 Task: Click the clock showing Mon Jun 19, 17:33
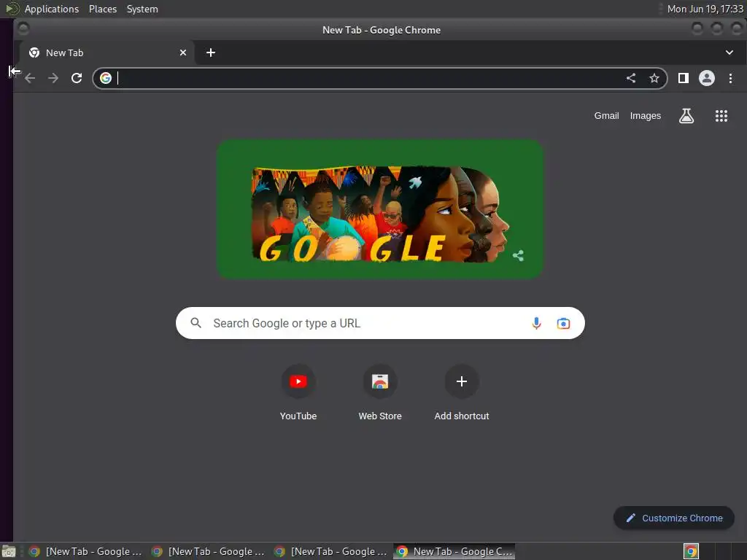(705, 9)
